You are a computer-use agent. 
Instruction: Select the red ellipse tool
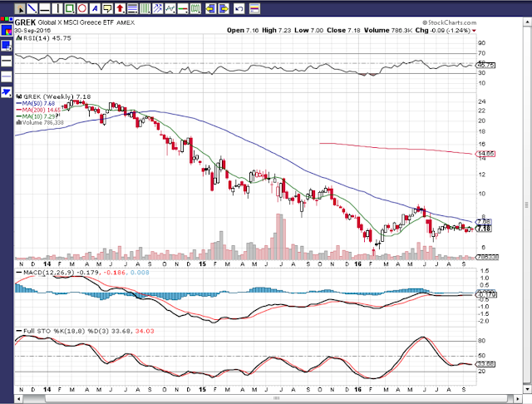82,8
